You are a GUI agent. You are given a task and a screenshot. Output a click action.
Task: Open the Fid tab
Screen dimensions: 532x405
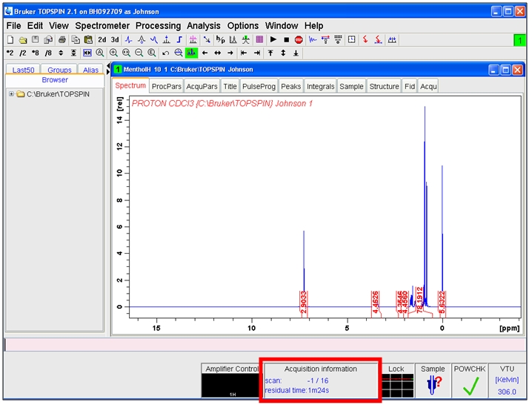tap(410, 86)
